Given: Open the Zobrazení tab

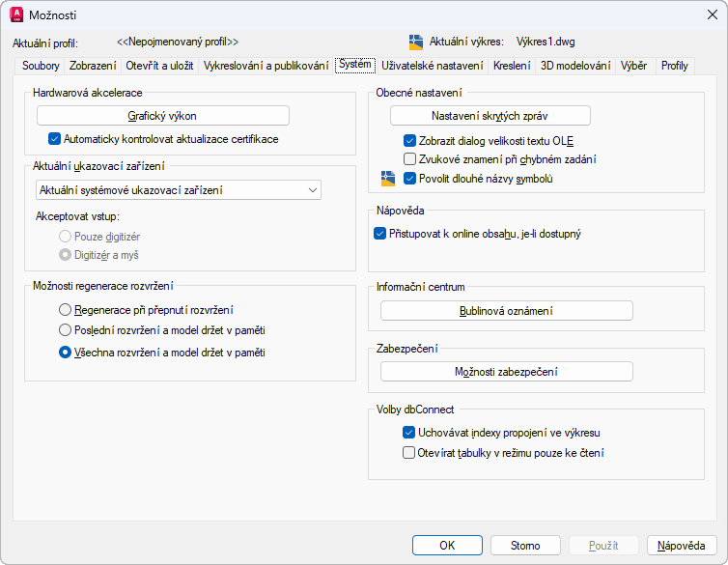Looking at the screenshot, I should click(x=93, y=66).
